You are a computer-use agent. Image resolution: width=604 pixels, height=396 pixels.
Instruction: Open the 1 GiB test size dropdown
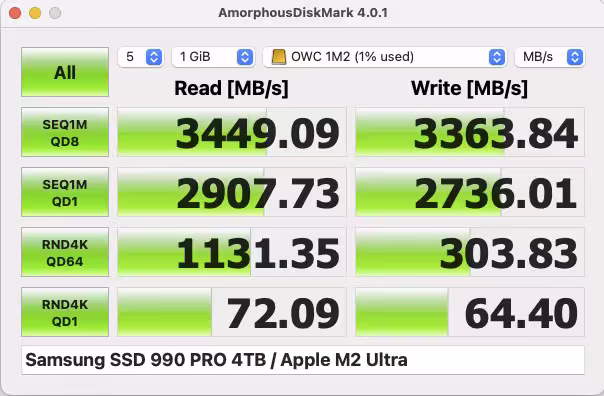click(x=213, y=57)
